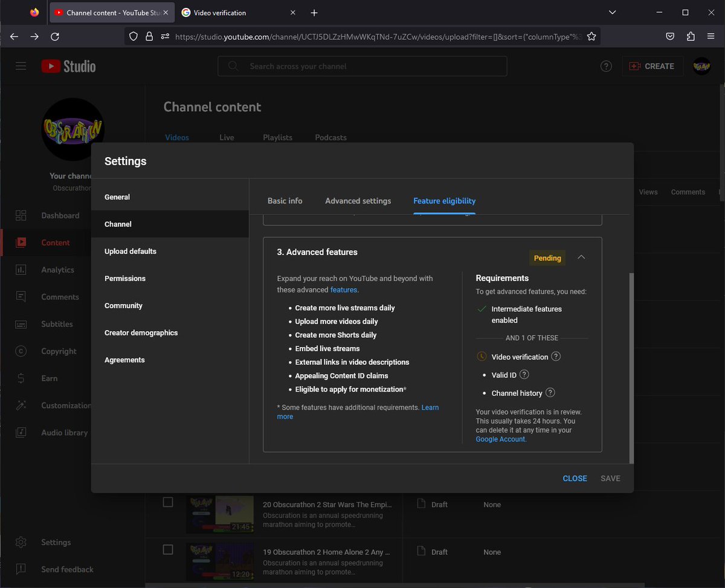The height and width of the screenshot is (588, 725).
Task: Open the hamburger menu in YouTube Studio
Action: pos(21,66)
